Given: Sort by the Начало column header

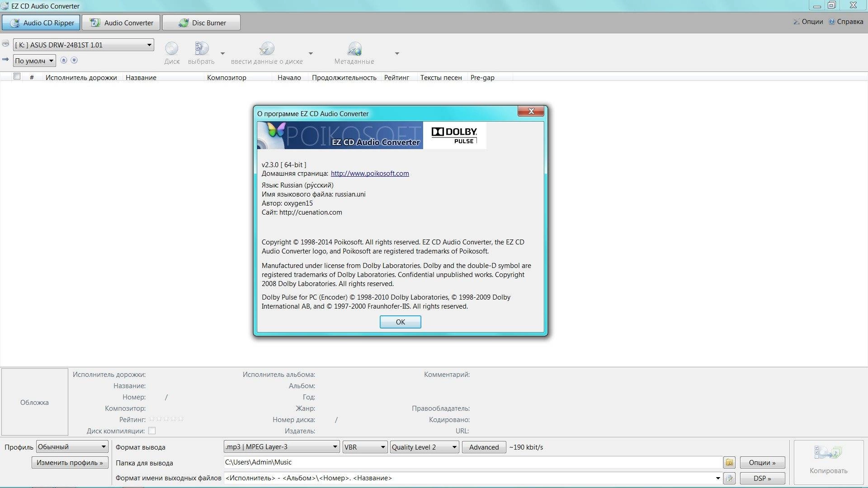Looking at the screenshot, I should [x=289, y=77].
